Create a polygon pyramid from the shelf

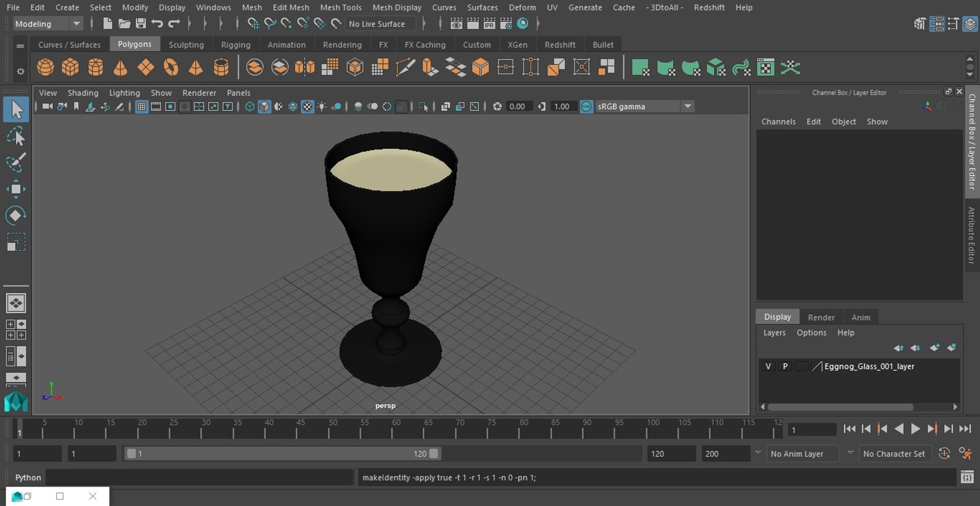(196, 67)
